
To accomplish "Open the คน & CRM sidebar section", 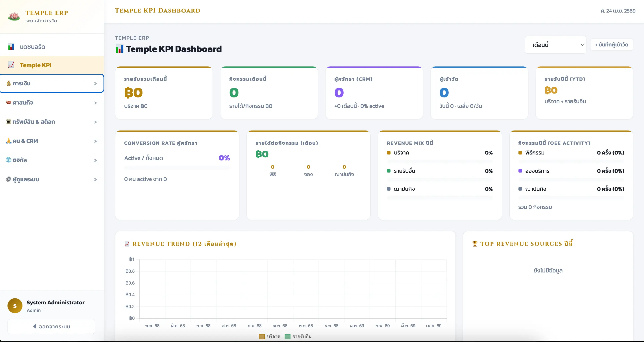I will [x=52, y=141].
